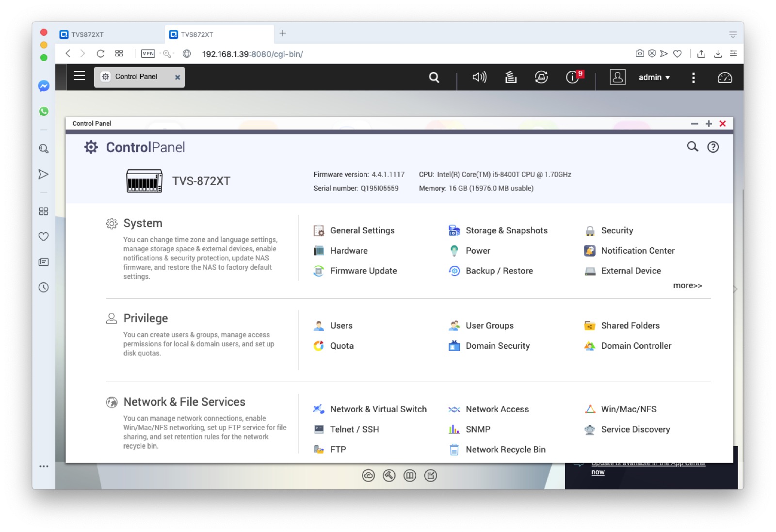Click the Quota pie icon
This screenshot has height=532, width=776.
pyautogui.click(x=319, y=346)
